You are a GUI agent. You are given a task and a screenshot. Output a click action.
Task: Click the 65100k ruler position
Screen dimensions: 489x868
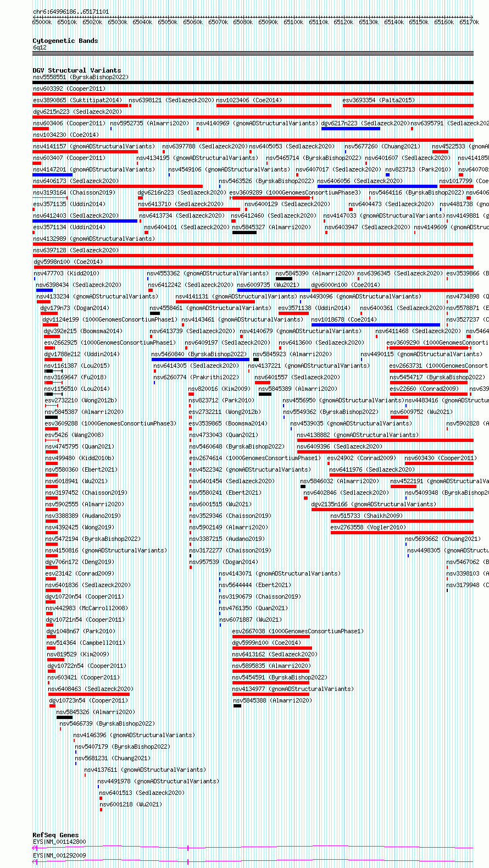293,22
